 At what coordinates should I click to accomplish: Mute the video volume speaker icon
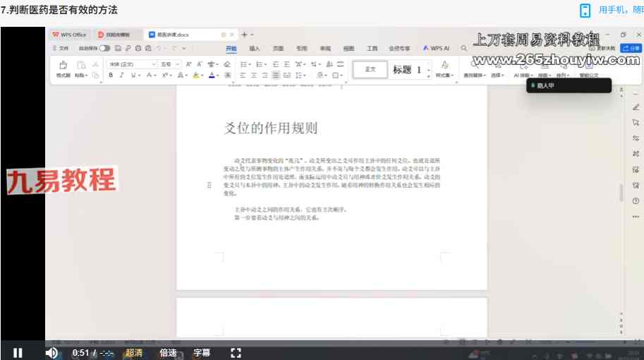click(51, 353)
